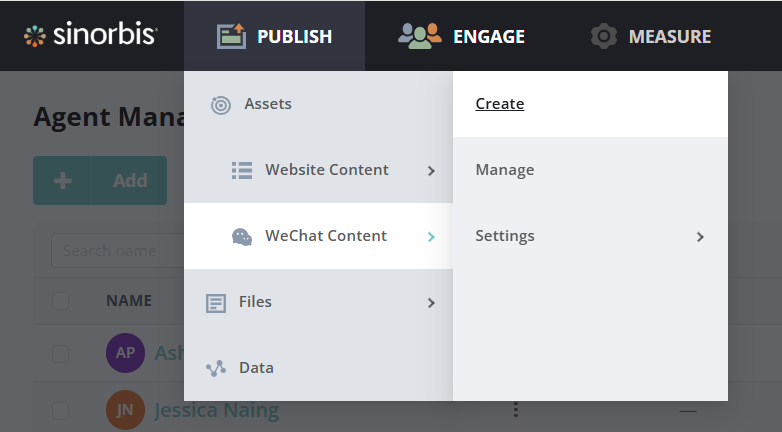Click the Assets target icon

coord(221,104)
